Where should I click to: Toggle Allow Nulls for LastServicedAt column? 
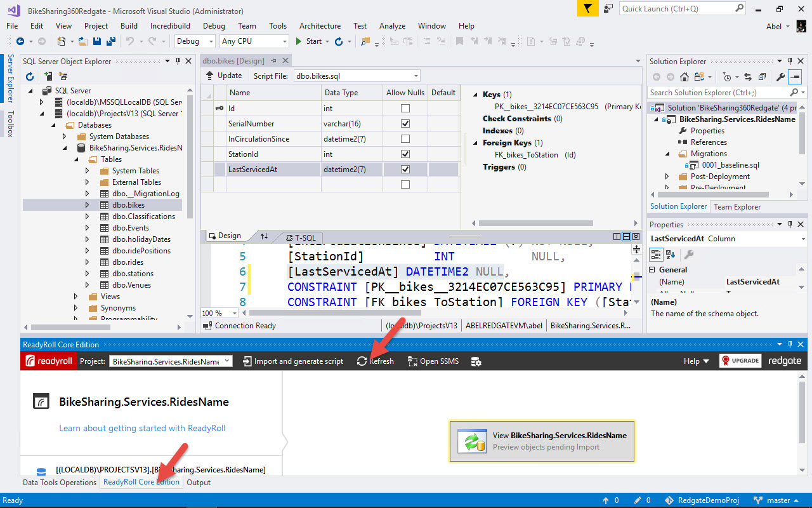405,170
